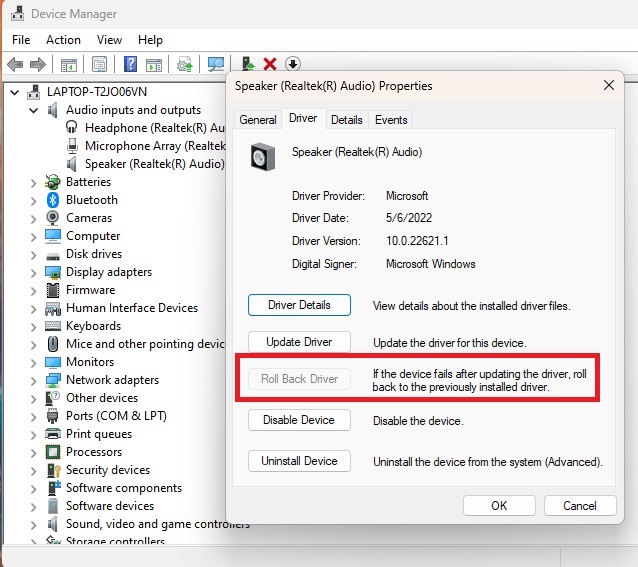Expand the Batteries tree node
This screenshot has width=638, height=567.
34,183
